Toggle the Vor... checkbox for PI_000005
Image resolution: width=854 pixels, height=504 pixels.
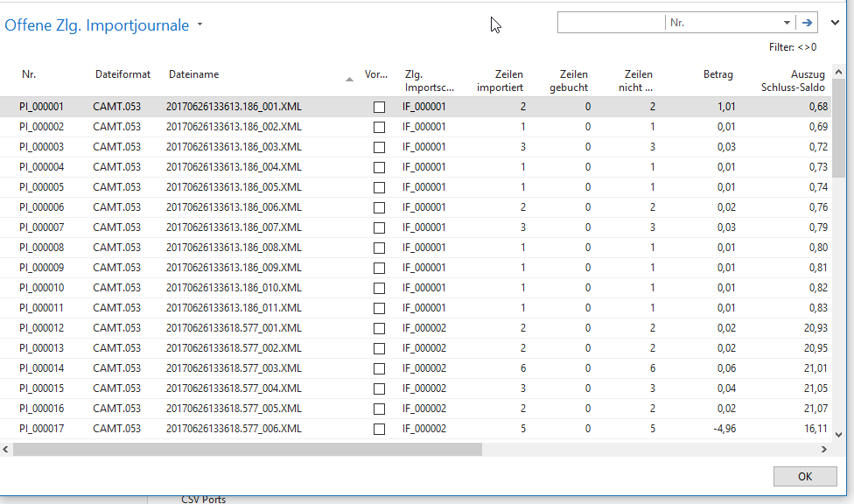click(x=379, y=188)
